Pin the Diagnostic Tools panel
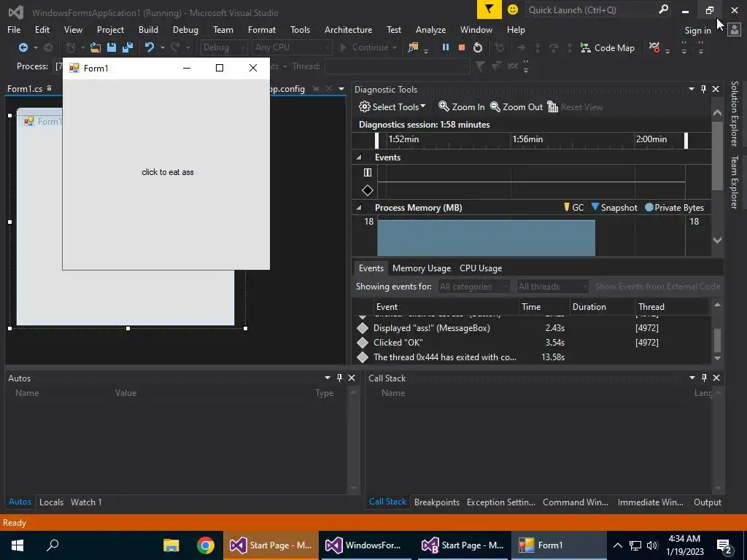The image size is (747, 560). click(703, 89)
